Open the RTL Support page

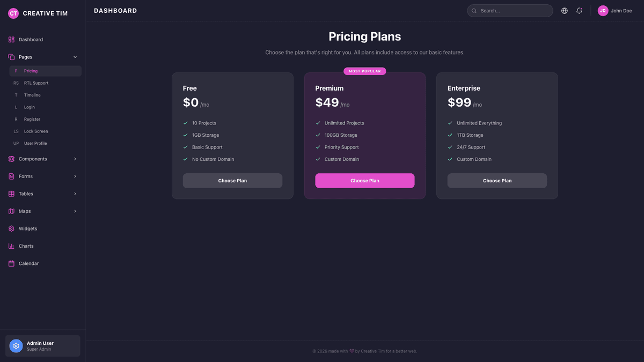pyautogui.click(x=36, y=83)
